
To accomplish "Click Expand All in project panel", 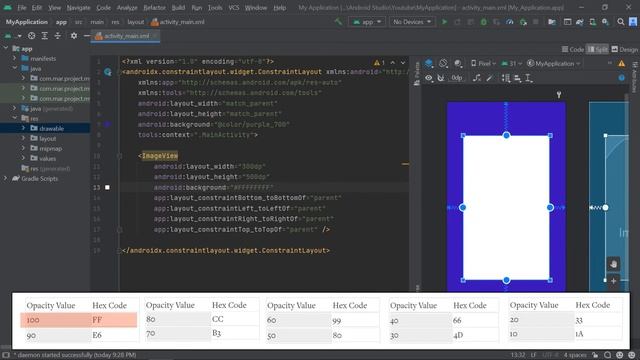I will tap(44, 36).
